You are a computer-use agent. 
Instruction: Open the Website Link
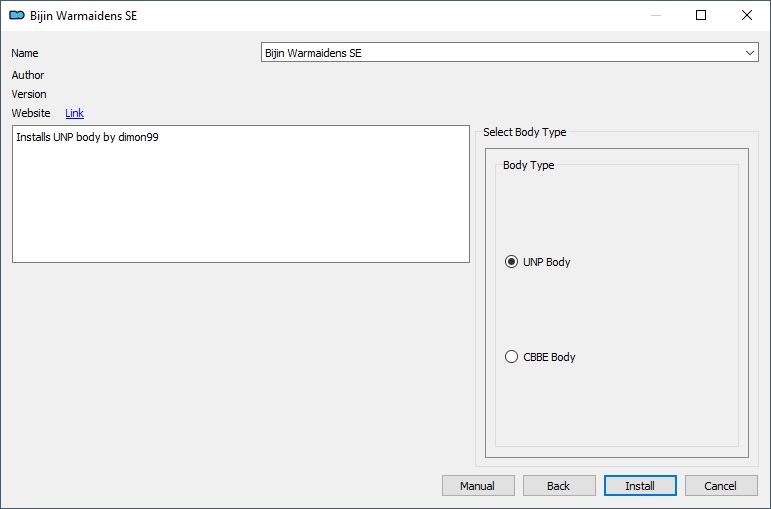point(74,113)
